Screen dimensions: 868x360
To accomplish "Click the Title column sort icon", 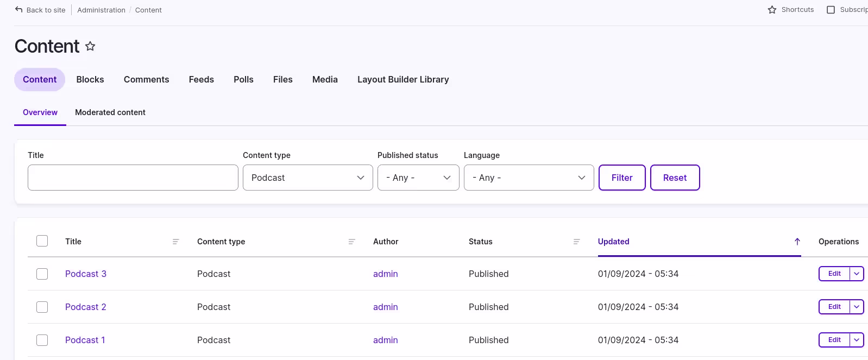I will [175, 242].
